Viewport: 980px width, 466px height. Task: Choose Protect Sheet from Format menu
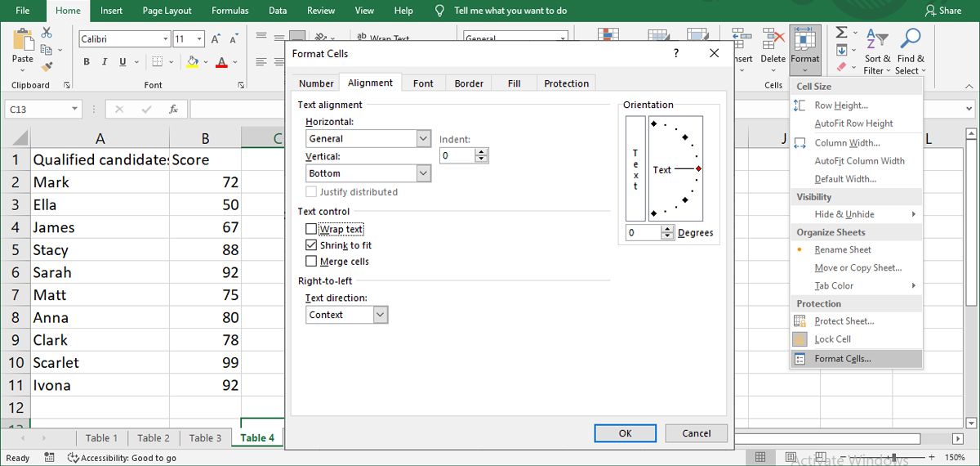pyautogui.click(x=844, y=321)
